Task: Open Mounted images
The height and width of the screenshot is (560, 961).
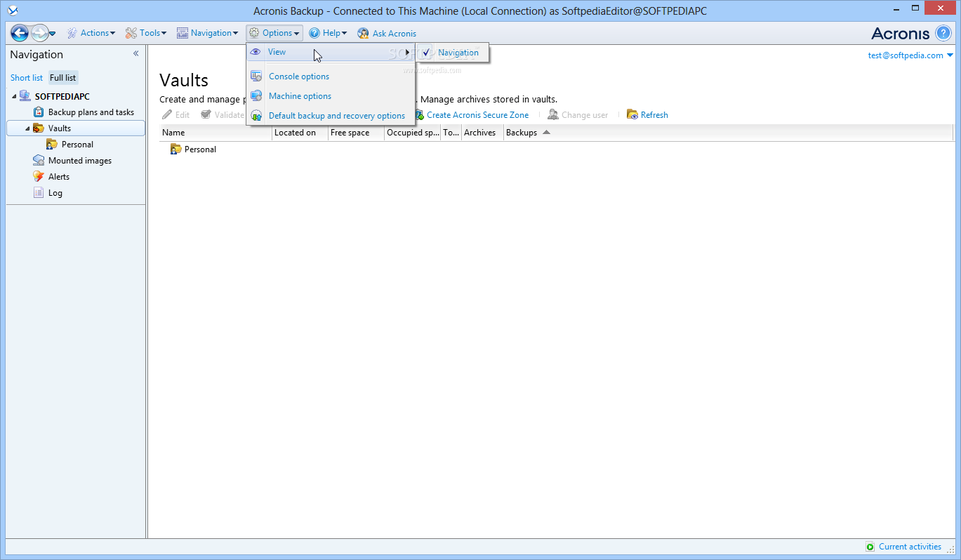Action: pyautogui.click(x=80, y=161)
